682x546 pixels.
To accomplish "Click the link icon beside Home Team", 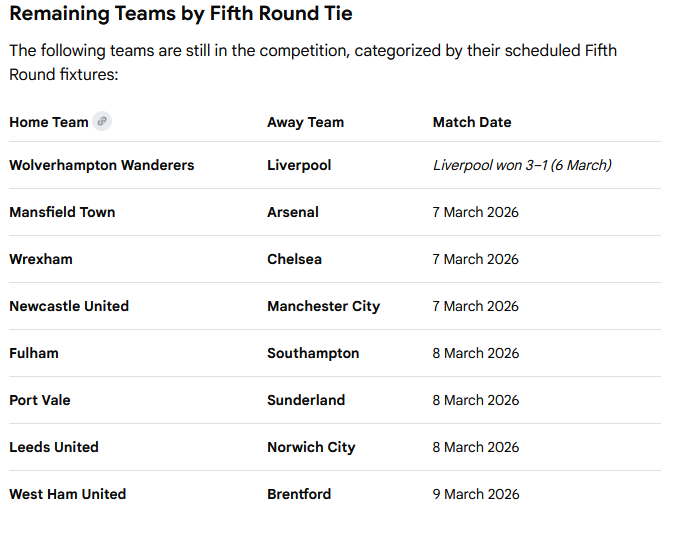I will click(x=102, y=122).
